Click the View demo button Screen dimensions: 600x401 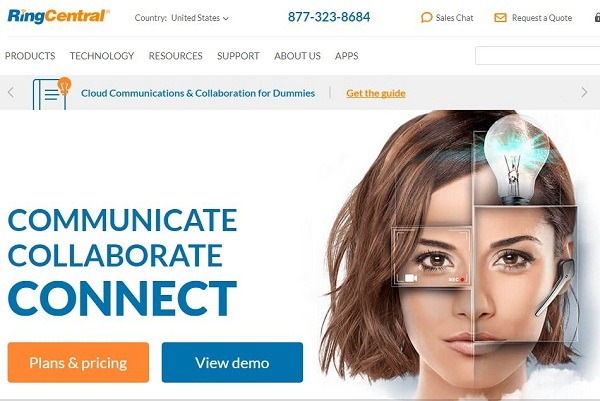click(x=232, y=362)
